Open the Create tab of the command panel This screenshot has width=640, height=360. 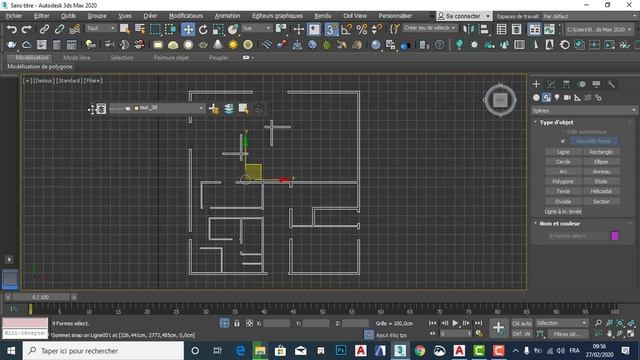[536, 84]
